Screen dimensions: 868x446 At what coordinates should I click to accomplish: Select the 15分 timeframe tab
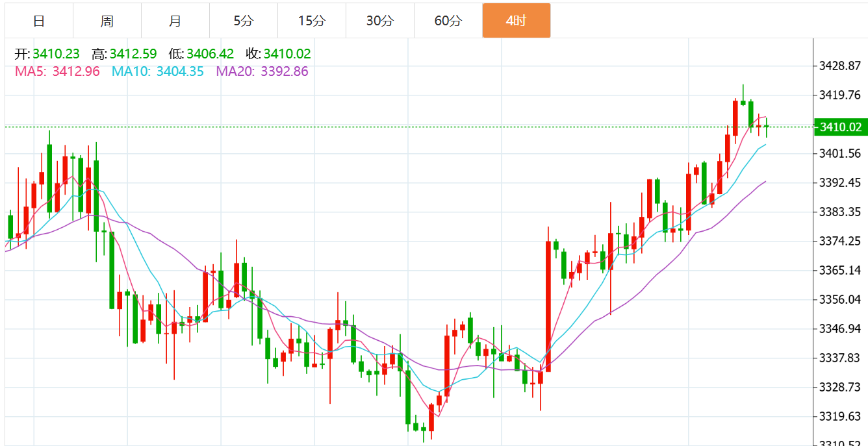tap(312, 21)
